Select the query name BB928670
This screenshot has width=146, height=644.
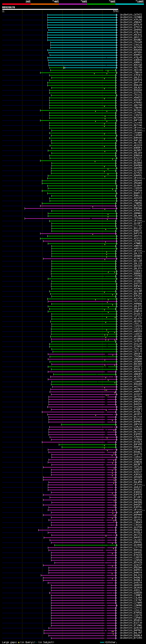point(8,8)
